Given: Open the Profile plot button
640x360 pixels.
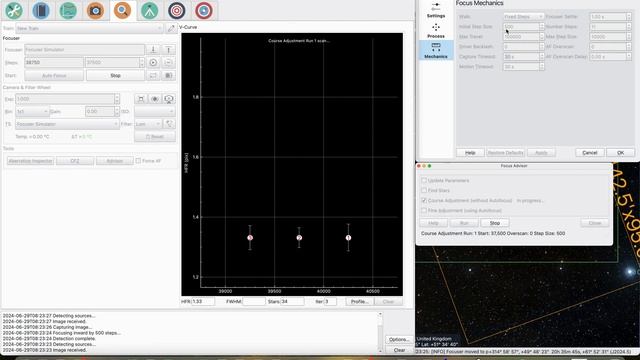Looking at the screenshot, I should 359,302.
